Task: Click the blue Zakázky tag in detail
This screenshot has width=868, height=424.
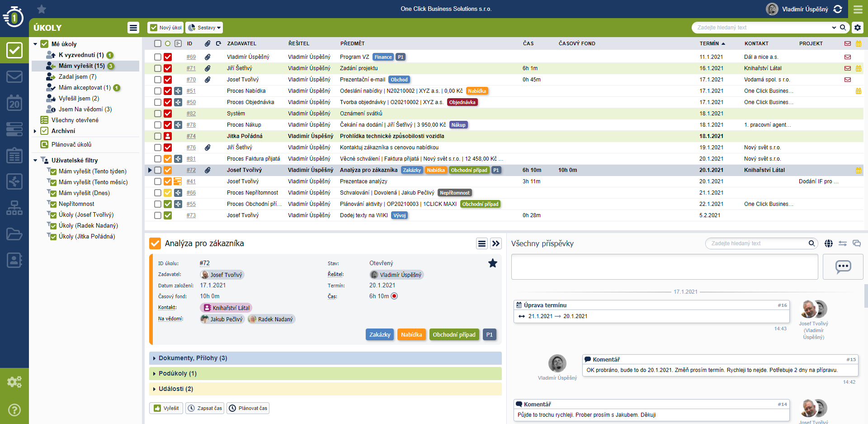Action: [380, 335]
